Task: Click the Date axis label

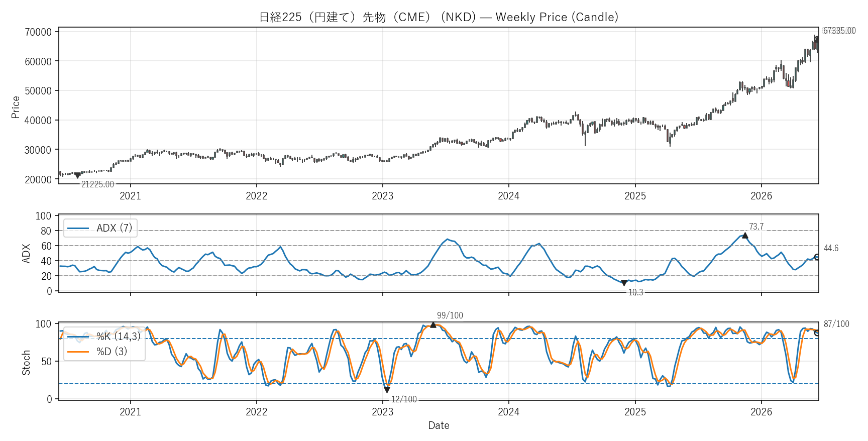Action: coord(439,425)
